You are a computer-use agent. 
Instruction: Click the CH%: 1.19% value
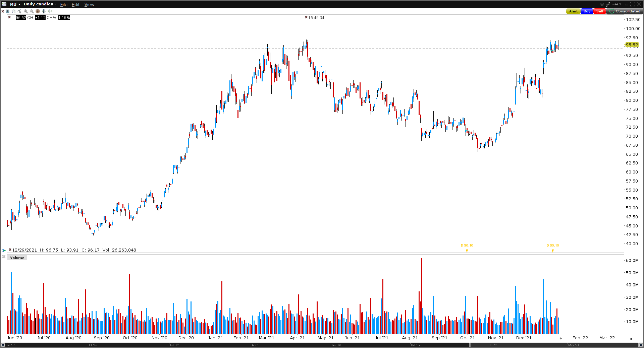(x=58, y=17)
